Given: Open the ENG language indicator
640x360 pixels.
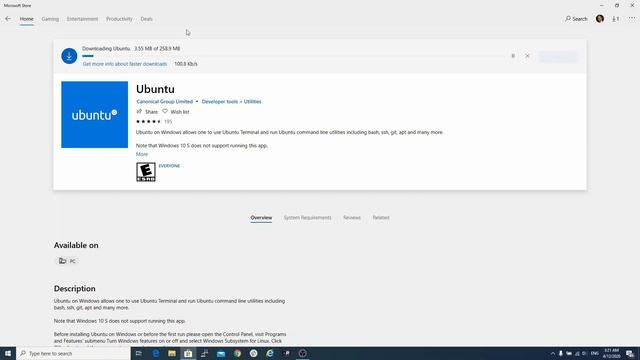Looking at the screenshot, I should point(595,353).
